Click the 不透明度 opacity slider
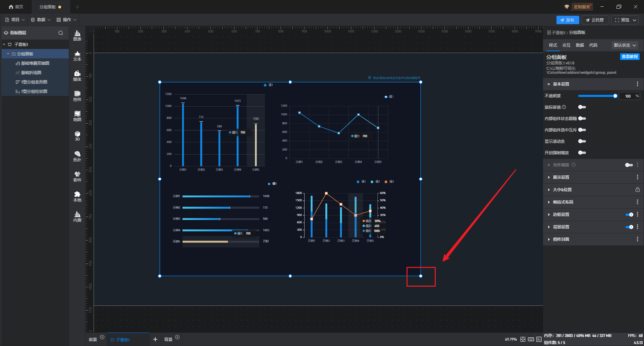 click(596, 96)
